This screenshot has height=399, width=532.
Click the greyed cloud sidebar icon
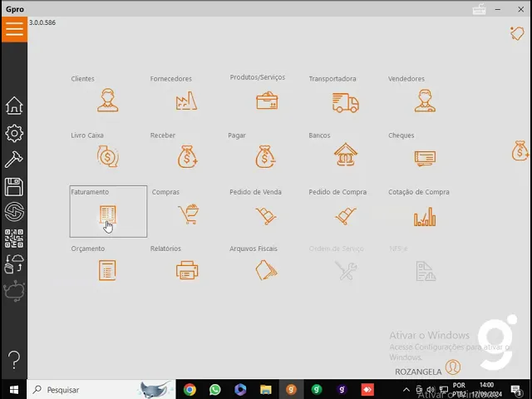pyautogui.click(x=14, y=291)
